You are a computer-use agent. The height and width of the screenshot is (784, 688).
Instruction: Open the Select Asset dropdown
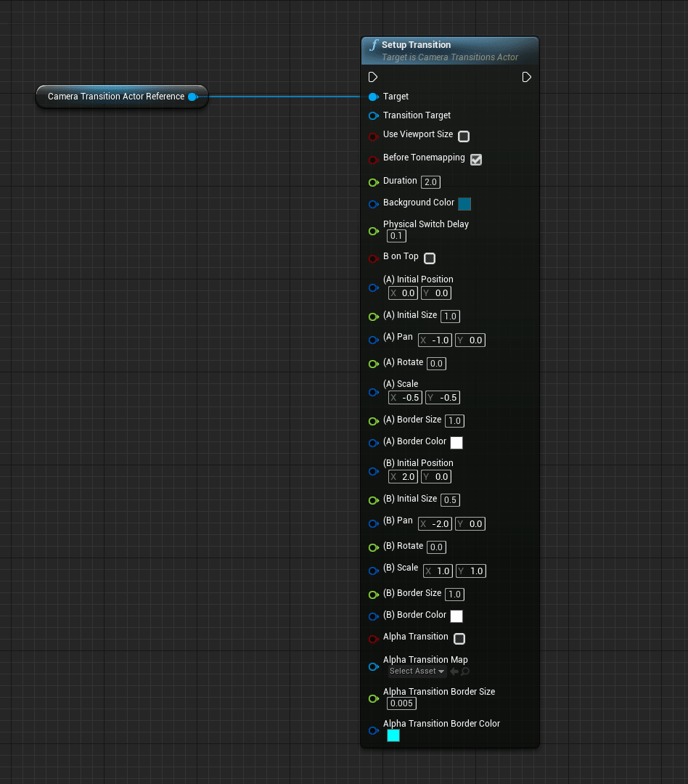click(417, 671)
